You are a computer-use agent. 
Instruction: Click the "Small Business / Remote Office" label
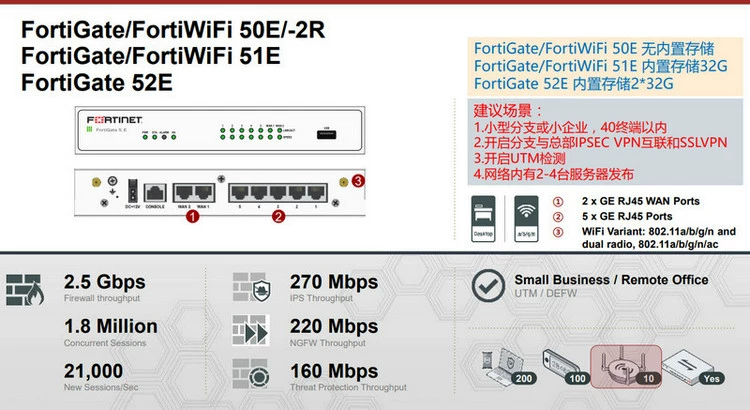(613, 280)
